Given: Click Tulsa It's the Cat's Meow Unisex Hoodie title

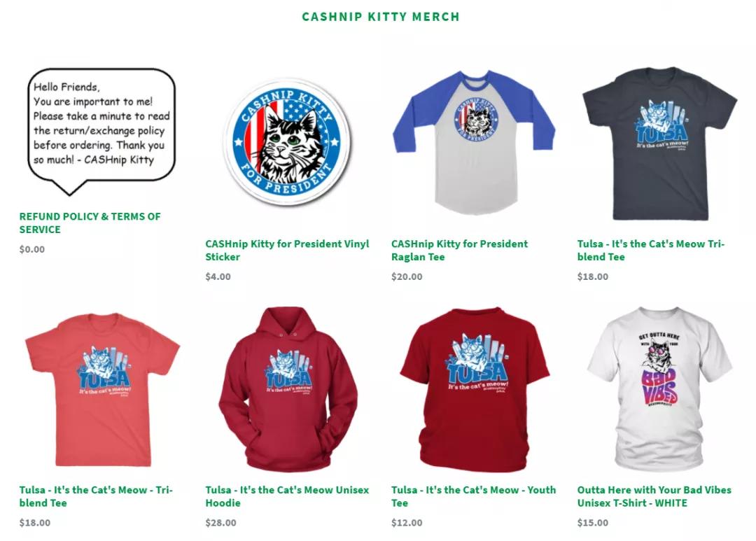Looking at the screenshot, I should pos(287,496).
